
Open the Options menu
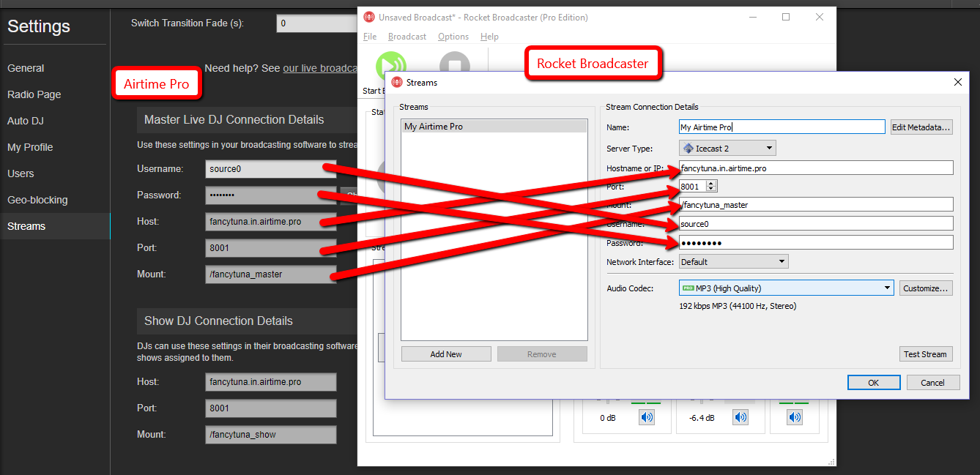pyautogui.click(x=453, y=37)
